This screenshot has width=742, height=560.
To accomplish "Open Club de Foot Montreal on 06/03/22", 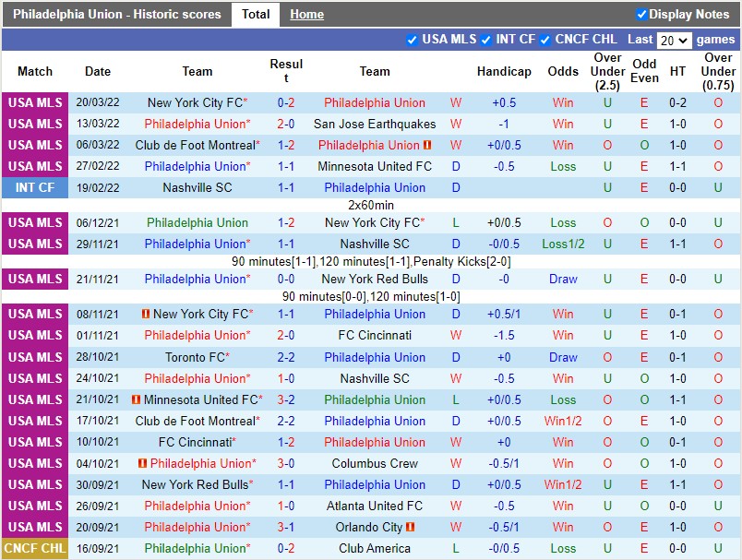I will coord(195,145).
